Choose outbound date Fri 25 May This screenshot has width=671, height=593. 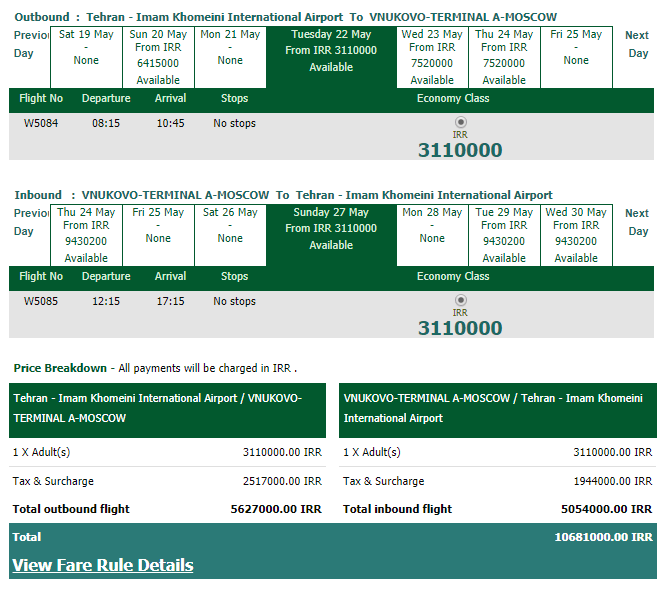[x=576, y=57]
